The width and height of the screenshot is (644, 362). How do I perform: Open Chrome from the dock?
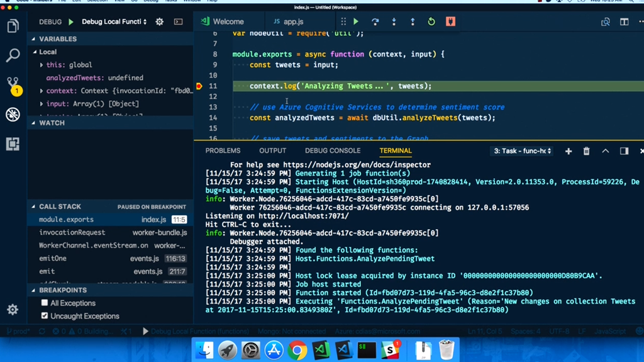point(297,350)
